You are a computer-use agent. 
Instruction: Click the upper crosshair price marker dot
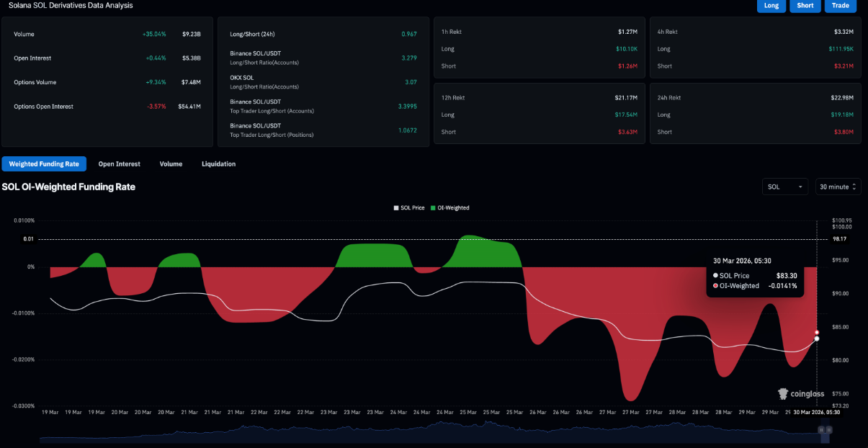[x=816, y=332]
